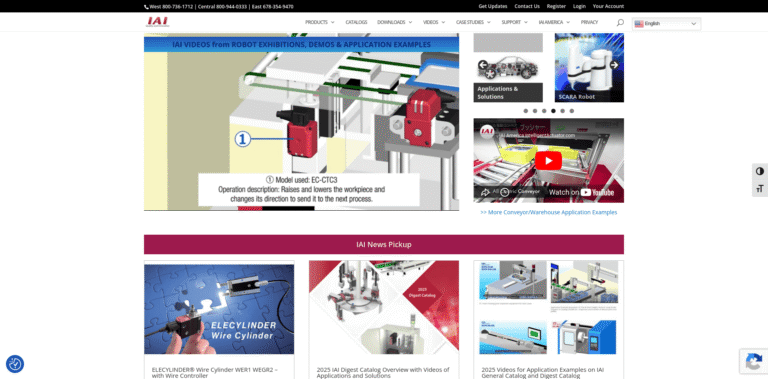768x379 pixels.
Task: Click the Register link
Action: click(x=556, y=6)
